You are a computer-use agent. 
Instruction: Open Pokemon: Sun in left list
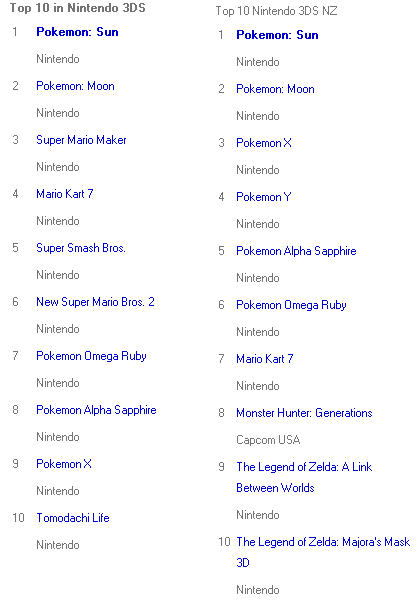point(77,32)
